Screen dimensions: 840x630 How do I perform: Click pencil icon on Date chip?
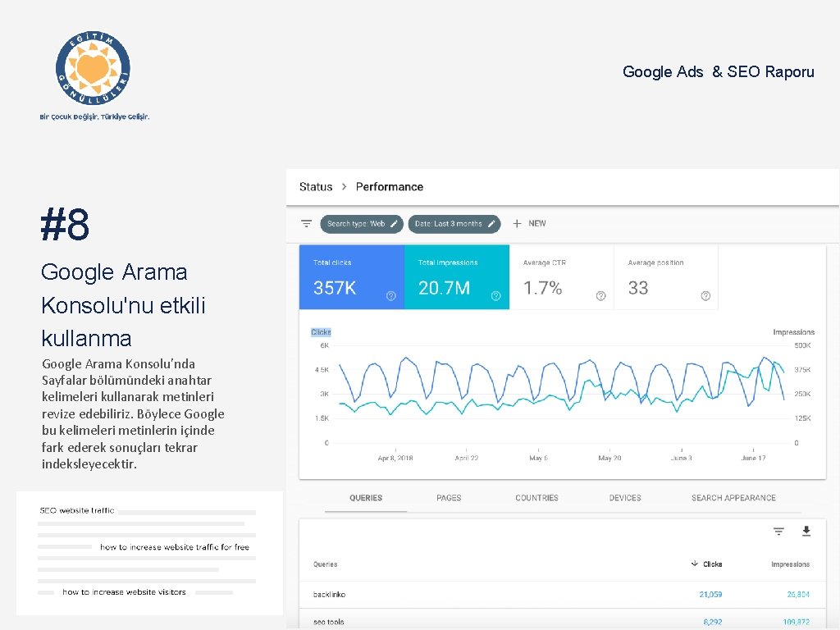[491, 224]
